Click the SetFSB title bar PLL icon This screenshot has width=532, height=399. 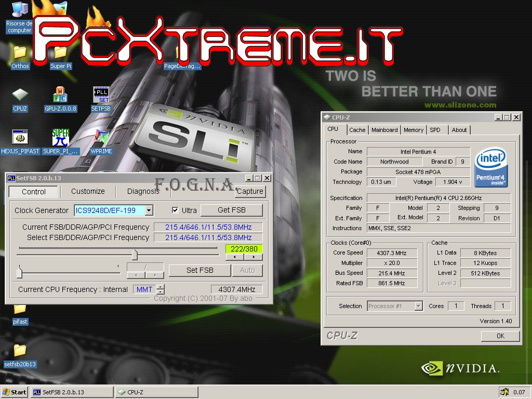pyautogui.click(x=11, y=178)
